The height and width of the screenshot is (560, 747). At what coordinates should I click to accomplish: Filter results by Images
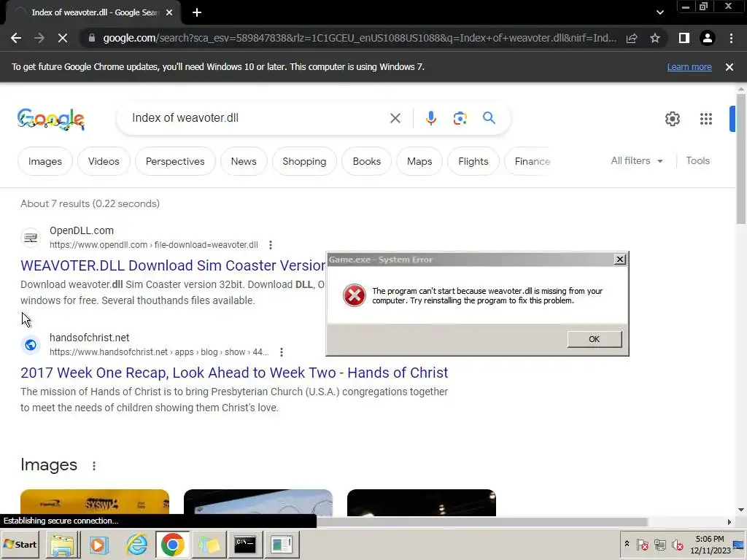click(x=45, y=161)
